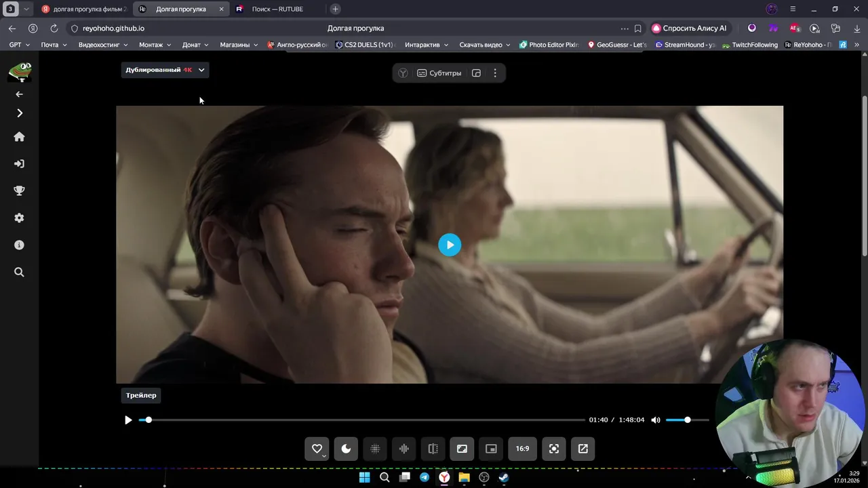This screenshot has width=868, height=488.
Task: Open the login icon in sidebar
Action: pos(19,164)
